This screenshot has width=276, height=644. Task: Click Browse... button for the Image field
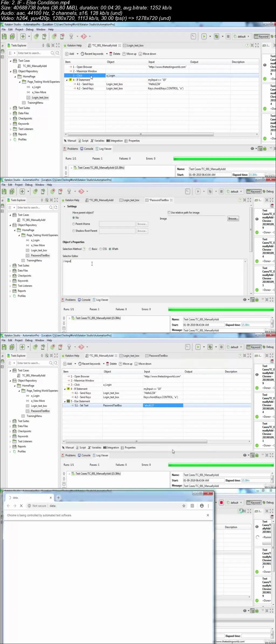[233, 219]
